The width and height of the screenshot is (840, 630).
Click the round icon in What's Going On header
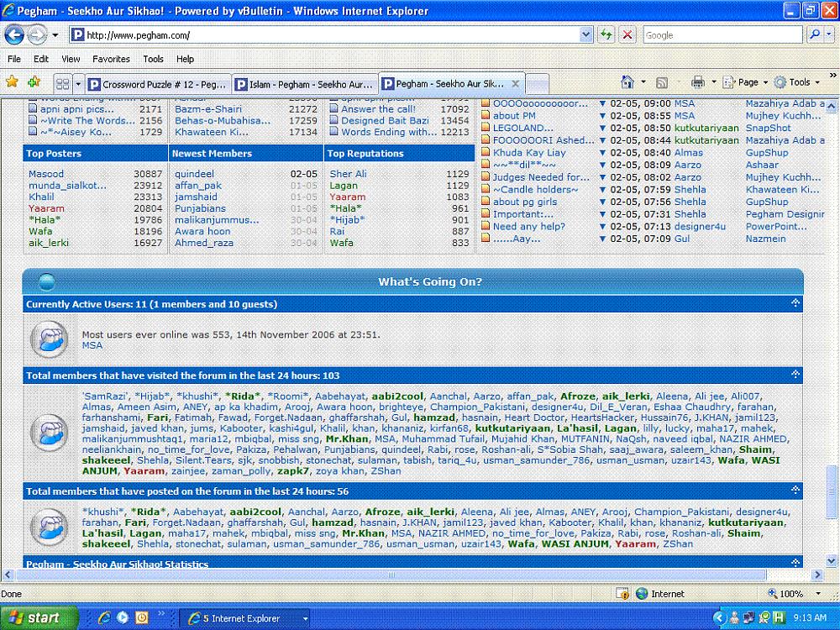47,281
